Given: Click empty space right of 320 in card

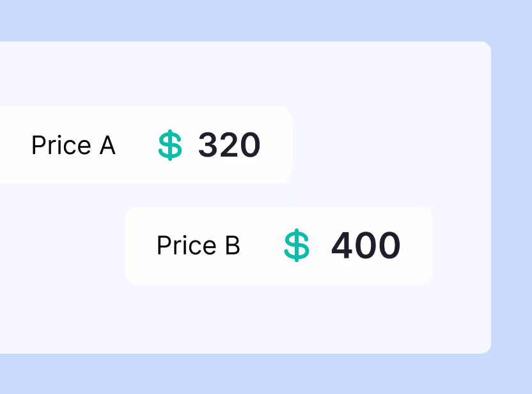Looking at the screenshot, I should point(276,145).
